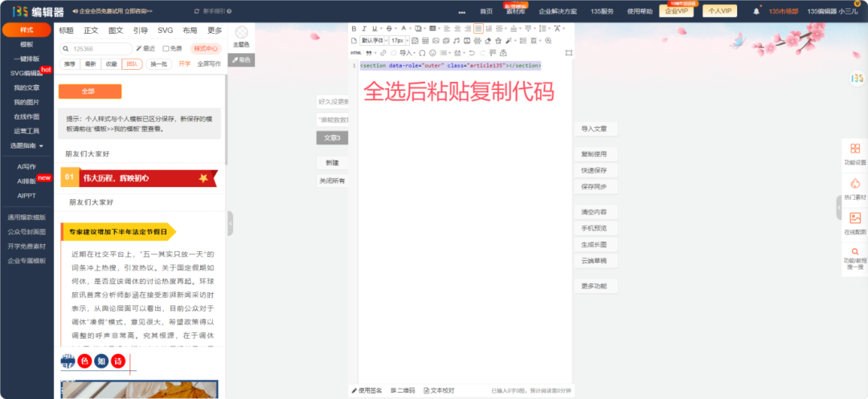The image size is (868, 399).
Task: Insert music into the article
Action: point(457,40)
